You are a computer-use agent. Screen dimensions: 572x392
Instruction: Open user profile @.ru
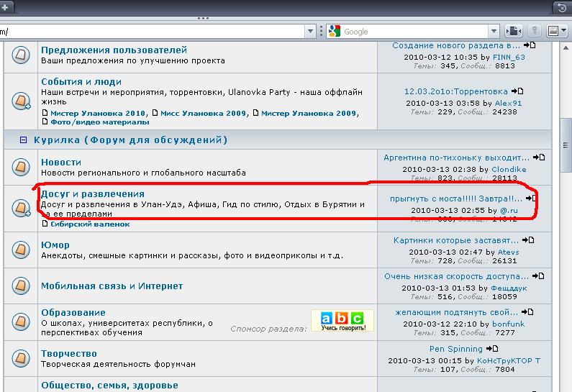[x=509, y=211]
